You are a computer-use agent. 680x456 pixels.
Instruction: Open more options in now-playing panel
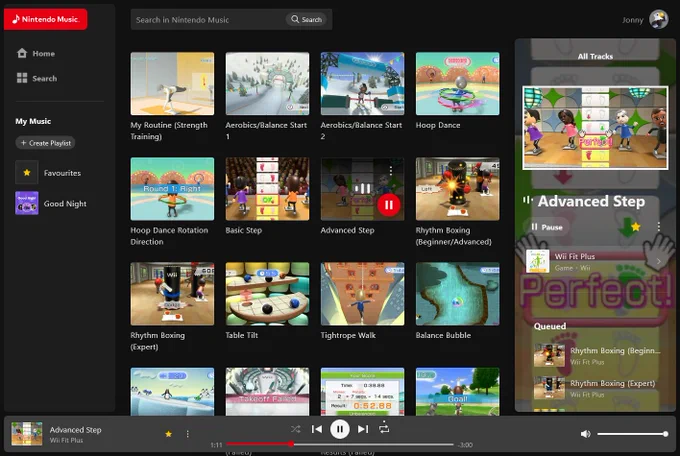coord(658,226)
